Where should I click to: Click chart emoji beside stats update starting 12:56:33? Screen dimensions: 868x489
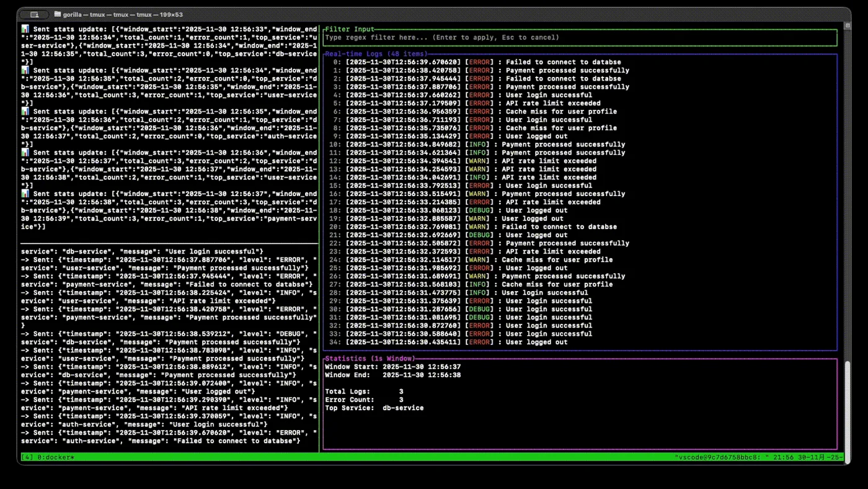click(25, 29)
